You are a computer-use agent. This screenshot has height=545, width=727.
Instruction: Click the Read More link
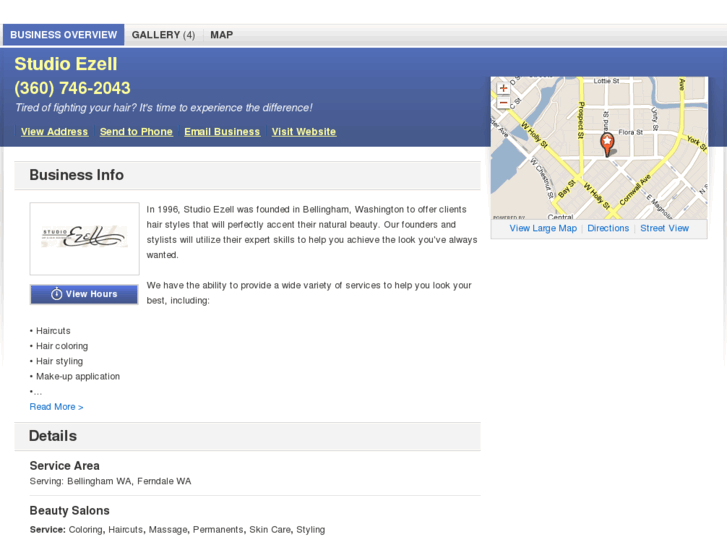57,407
